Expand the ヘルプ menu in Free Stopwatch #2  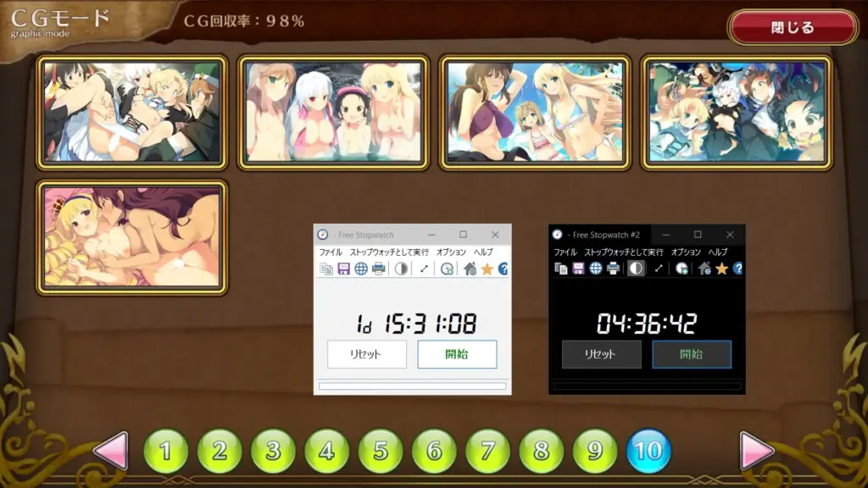tap(717, 252)
